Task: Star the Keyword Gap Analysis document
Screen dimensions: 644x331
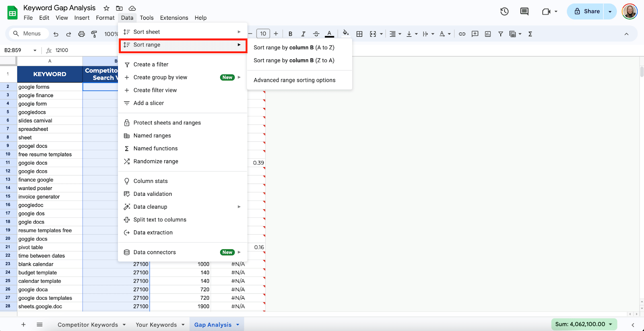Action: [x=106, y=8]
